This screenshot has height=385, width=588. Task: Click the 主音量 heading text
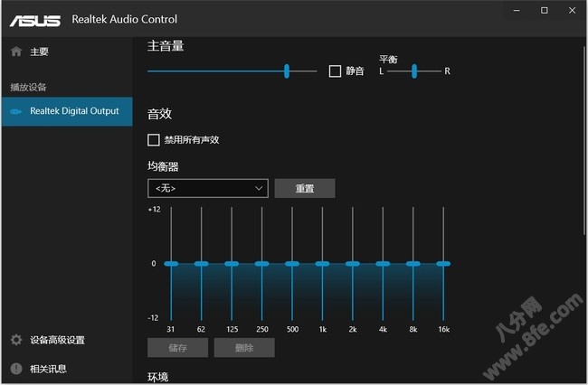point(166,46)
